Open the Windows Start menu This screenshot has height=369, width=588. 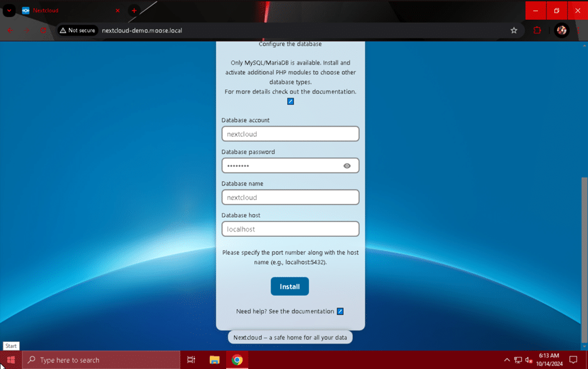pyautogui.click(x=11, y=360)
